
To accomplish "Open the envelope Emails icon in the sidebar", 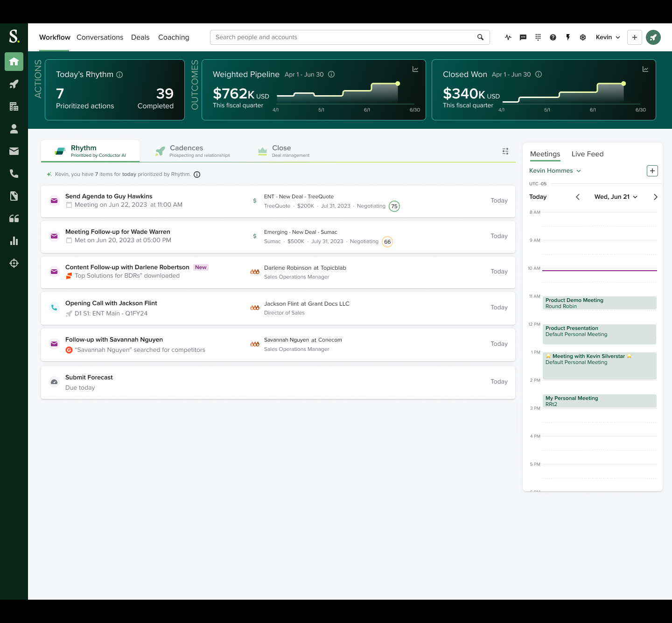I will click(x=14, y=151).
